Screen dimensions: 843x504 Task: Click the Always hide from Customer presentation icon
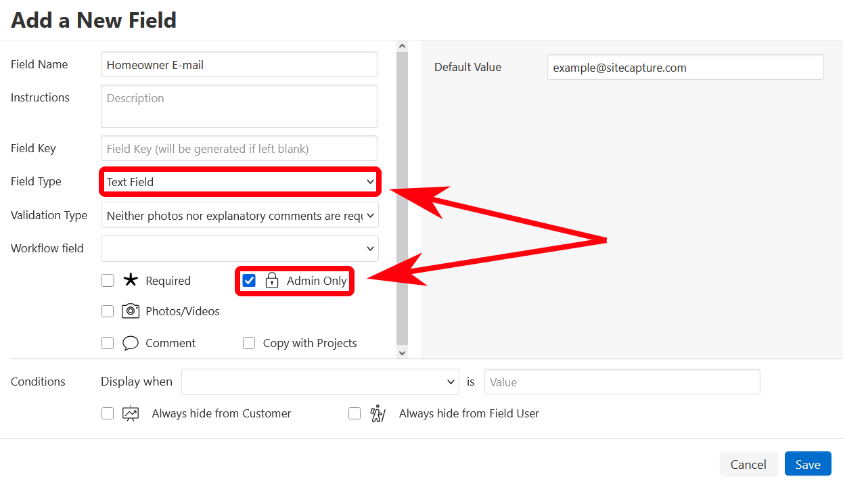tap(131, 413)
